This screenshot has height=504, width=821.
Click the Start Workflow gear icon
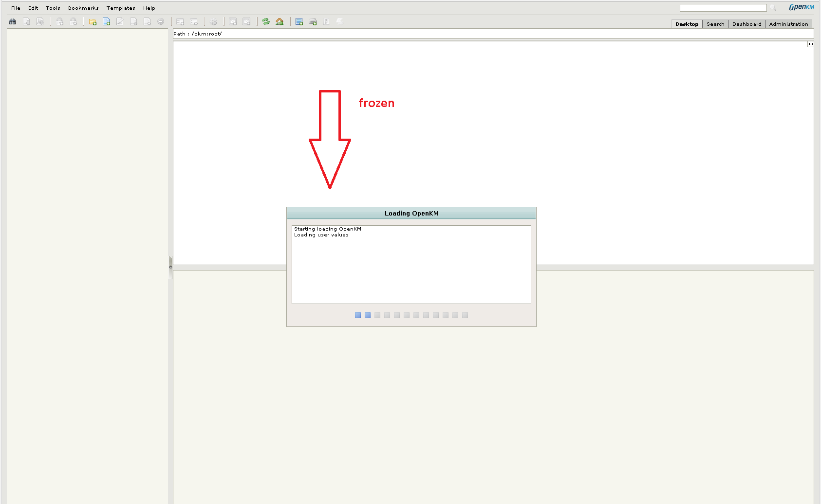[214, 21]
